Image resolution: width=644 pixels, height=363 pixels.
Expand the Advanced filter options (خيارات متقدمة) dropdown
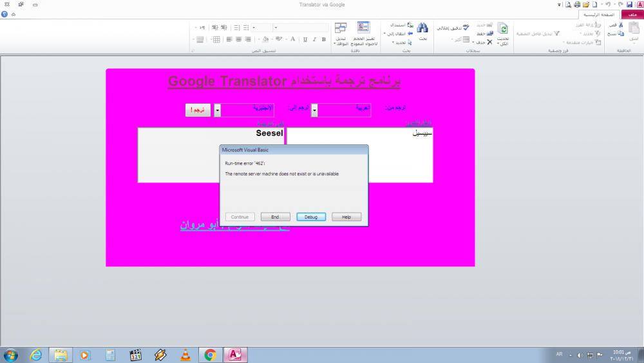(x=563, y=43)
